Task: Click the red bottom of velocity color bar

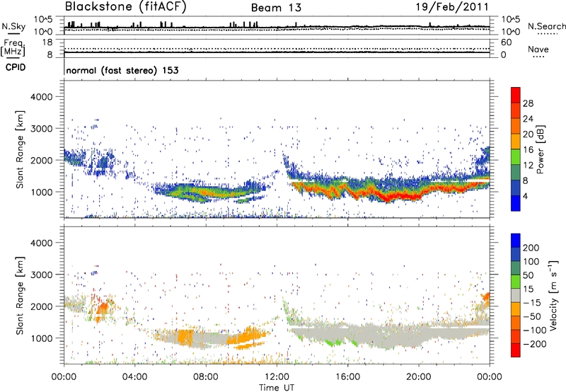Action: pyautogui.click(x=516, y=350)
